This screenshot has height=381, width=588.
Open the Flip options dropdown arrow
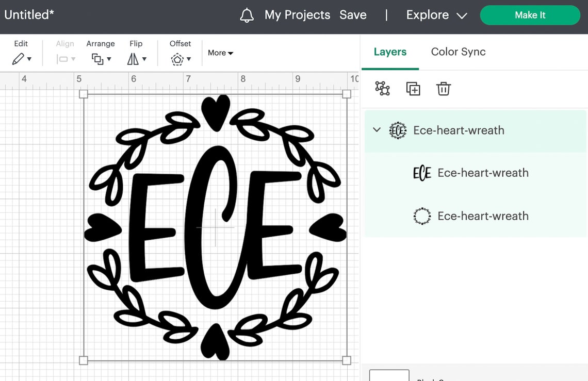coord(145,59)
